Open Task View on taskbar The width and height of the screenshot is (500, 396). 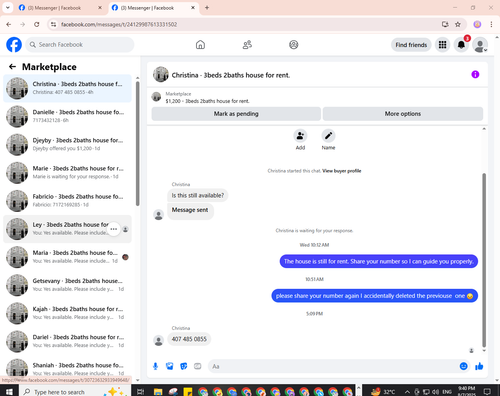tap(141, 392)
